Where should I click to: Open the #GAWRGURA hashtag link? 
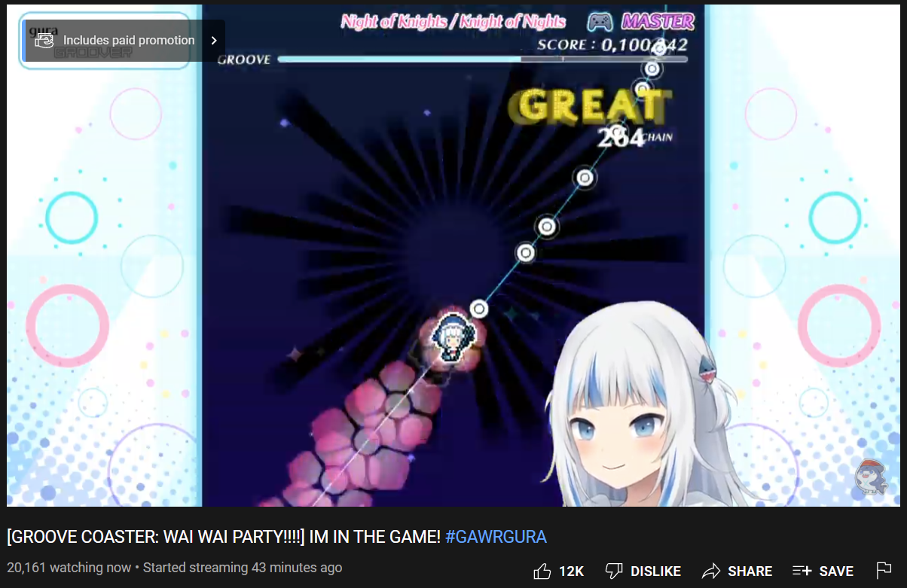pos(496,537)
